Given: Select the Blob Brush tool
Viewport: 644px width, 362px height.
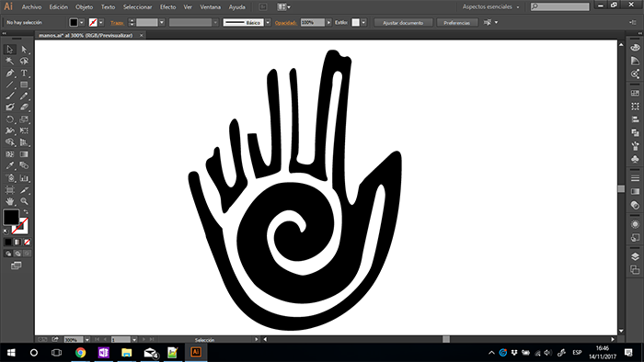Looking at the screenshot, I should coord(10,107).
